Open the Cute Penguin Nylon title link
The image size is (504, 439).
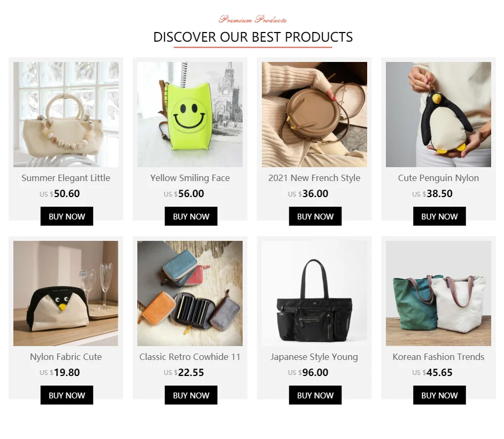(x=438, y=178)
